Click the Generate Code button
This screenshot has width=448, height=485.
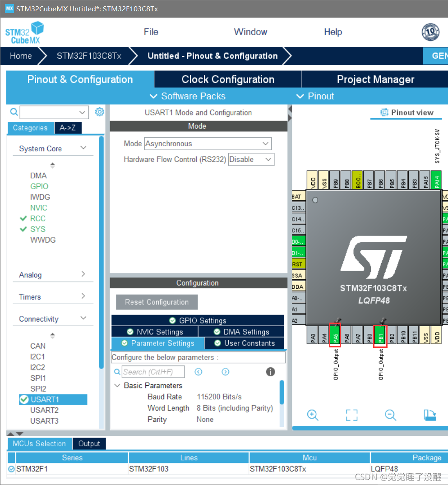coord(436,55)
